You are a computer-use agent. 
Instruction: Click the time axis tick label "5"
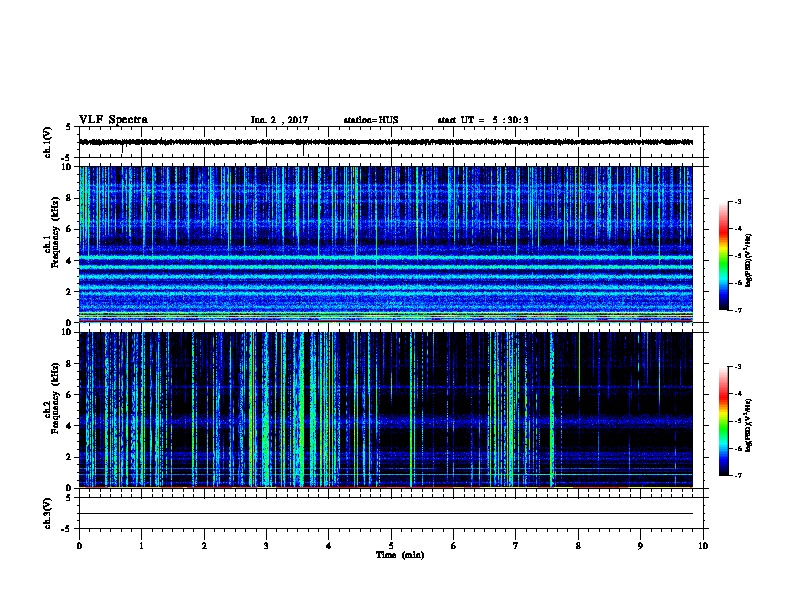click(x=391, y=546)
